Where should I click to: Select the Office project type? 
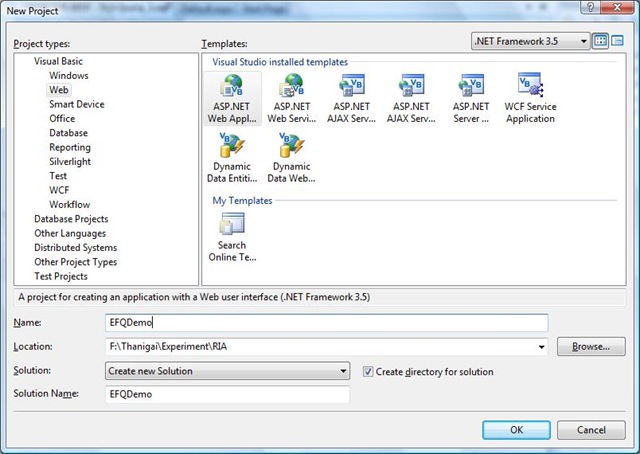point(62,118)
